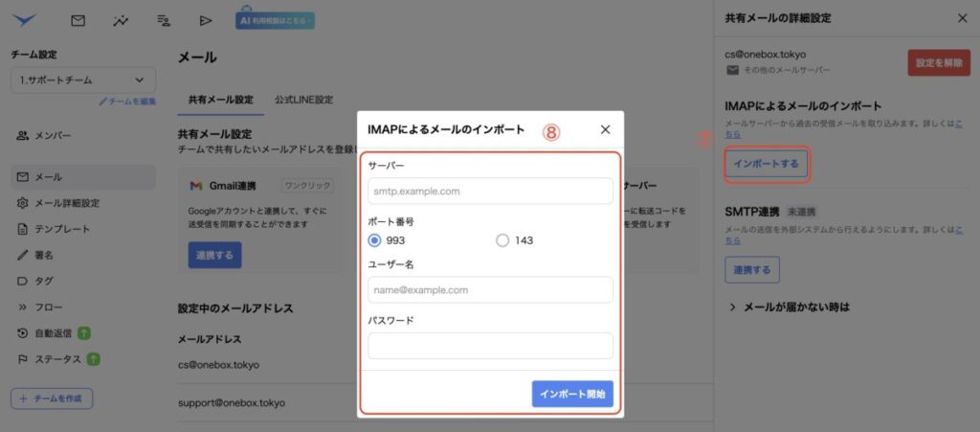Image resolution: width=980 pixels, height=432 pixels.
Task: Close the shared mail details panel
Action: [962, 18]
